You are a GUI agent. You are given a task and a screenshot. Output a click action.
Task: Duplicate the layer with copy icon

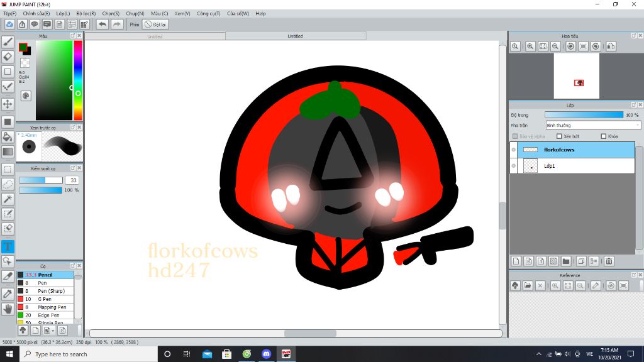581,261
